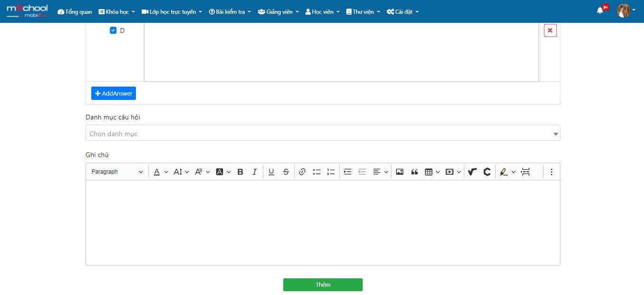Toggle bold formatting in the note editor

coord(240,172)
